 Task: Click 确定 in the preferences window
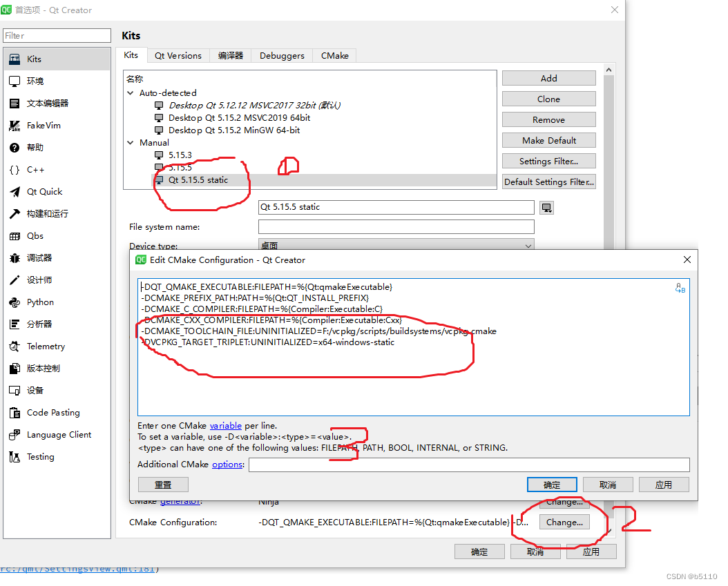click(x=479, y=551)
